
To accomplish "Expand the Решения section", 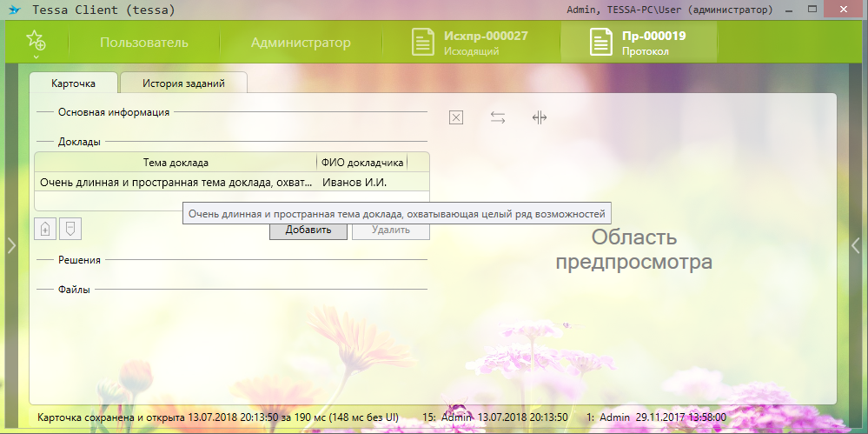I will pyautogui.click(x=79, y=259).
